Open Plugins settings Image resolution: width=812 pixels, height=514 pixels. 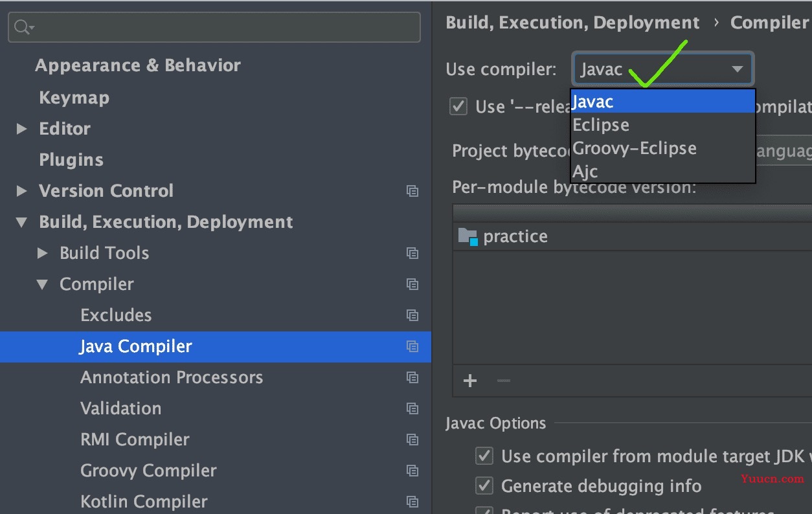[71, 160]
